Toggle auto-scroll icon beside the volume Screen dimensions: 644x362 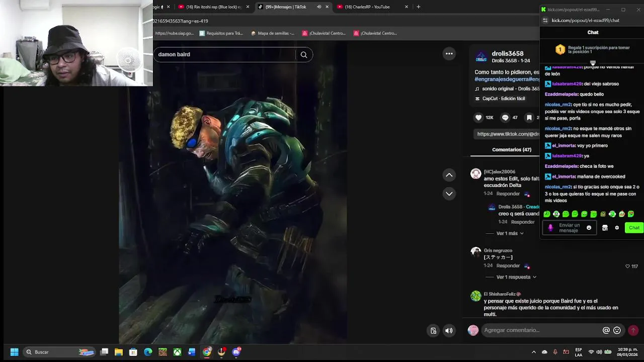(x=433, y=330)
